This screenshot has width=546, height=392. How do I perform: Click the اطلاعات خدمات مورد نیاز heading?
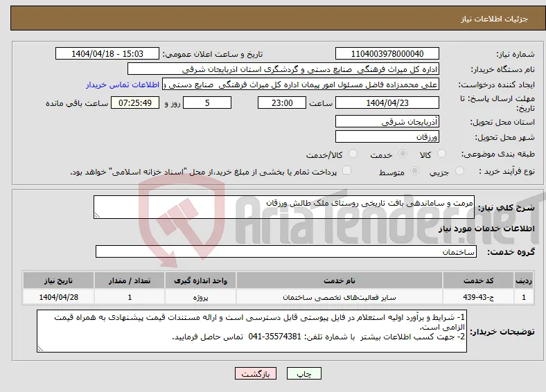tap(486, 229)
